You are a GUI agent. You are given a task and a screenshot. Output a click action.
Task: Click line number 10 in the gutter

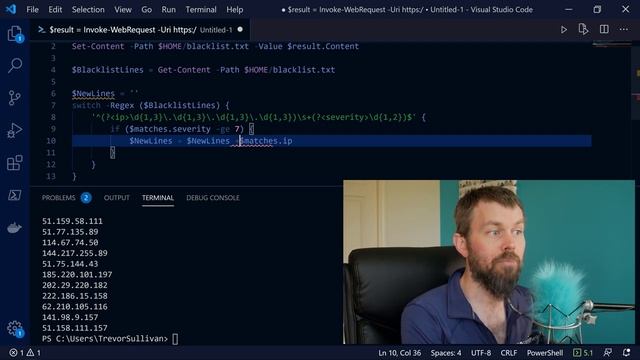(51, 141)
